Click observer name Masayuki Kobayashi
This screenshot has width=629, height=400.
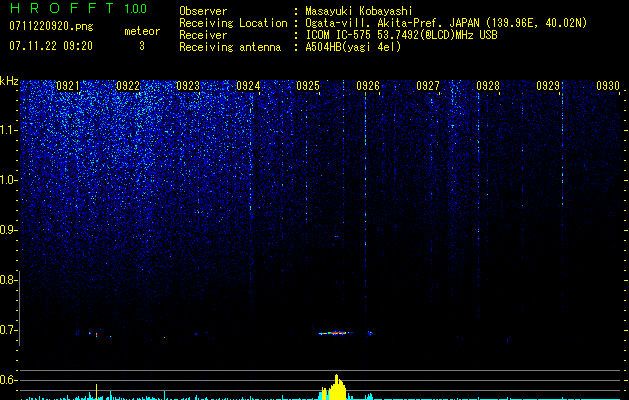point(359,11)
